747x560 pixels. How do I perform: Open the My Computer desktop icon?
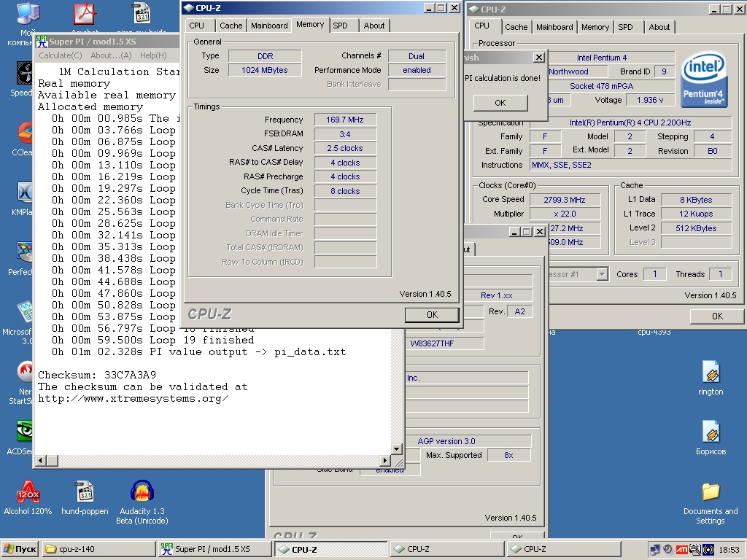(x=28, y=13)
